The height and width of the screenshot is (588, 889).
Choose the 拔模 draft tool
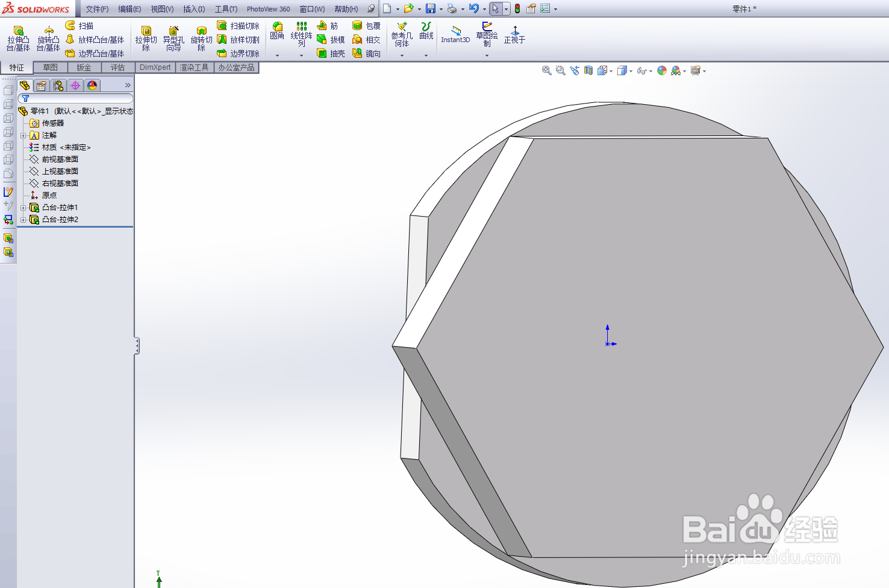pyautogui.click(x=331, y=40)
